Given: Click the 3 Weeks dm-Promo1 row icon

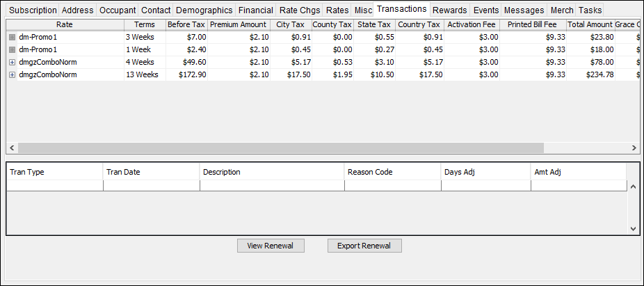Looking at the screenshot, I should [x=12, y=37].
